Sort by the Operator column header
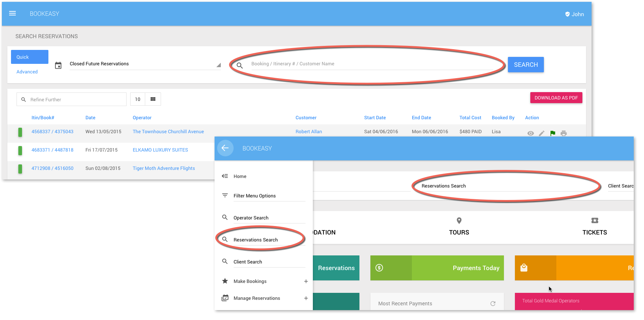This screenshot has height=320, width=644. (142, 118)
